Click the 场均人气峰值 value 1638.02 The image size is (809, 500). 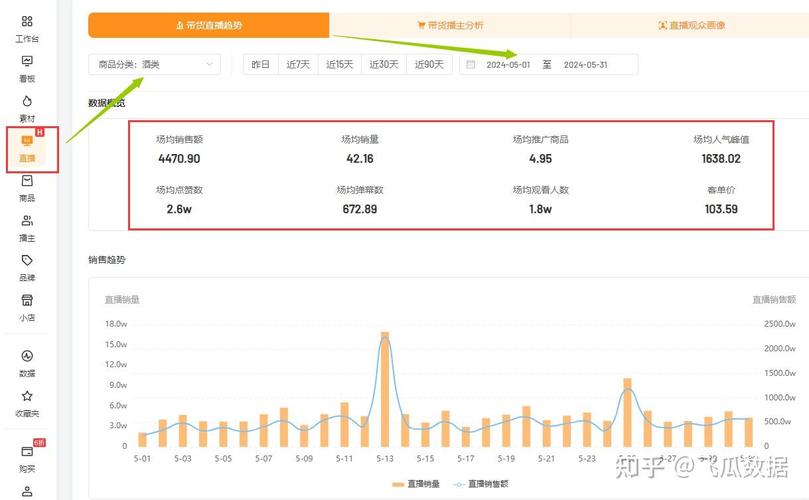click(x=721, y=159)
